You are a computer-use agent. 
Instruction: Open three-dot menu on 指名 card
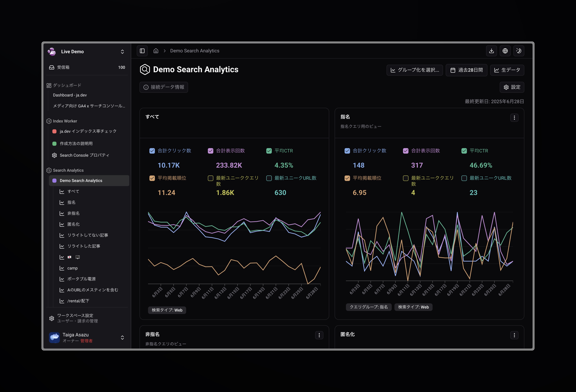click(514, 118)
